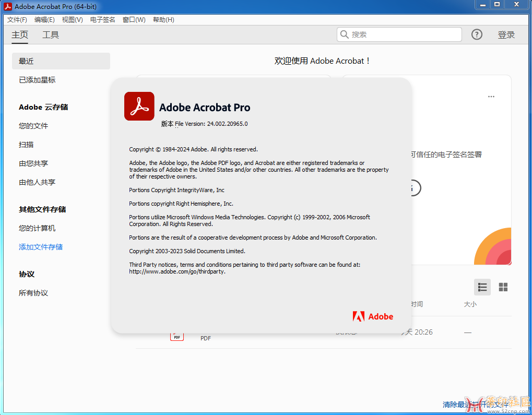Open the 帮助(H) menu
Viewport: 532px width, 415px height.
point(163,20)
